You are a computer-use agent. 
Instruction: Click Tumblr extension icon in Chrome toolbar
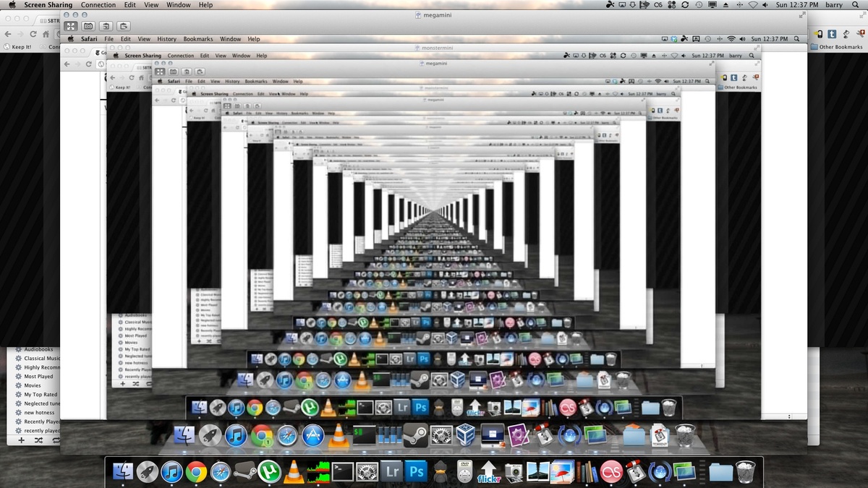click(833, 33)
